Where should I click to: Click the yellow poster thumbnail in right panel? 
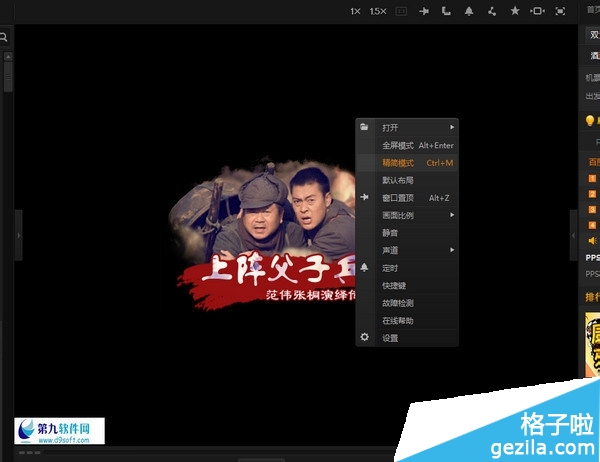[x=592, y=344]
